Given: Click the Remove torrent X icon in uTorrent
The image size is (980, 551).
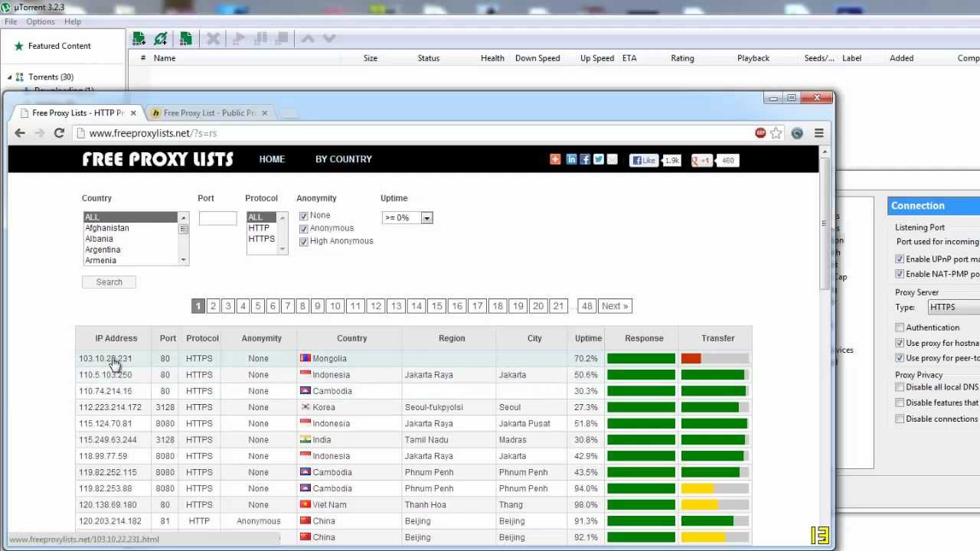Looking at the screenshot, I should point(214,38).
